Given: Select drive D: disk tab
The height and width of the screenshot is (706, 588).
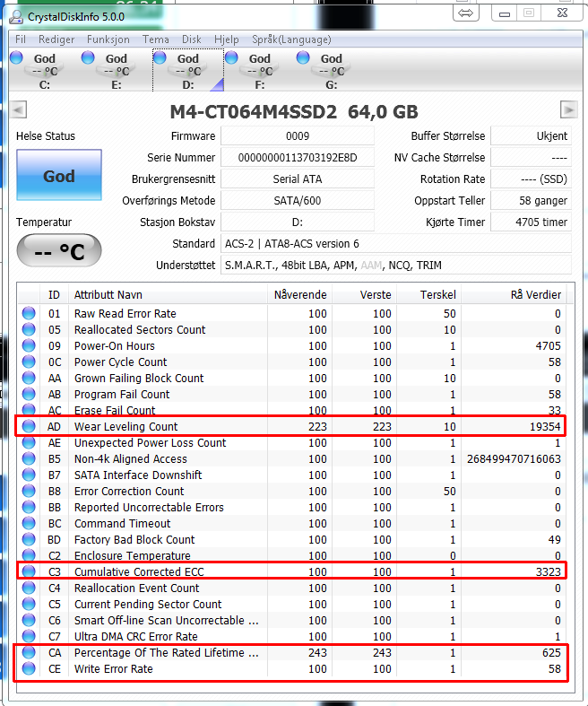Looking at the screenshot, I should [x=188, y=71].
